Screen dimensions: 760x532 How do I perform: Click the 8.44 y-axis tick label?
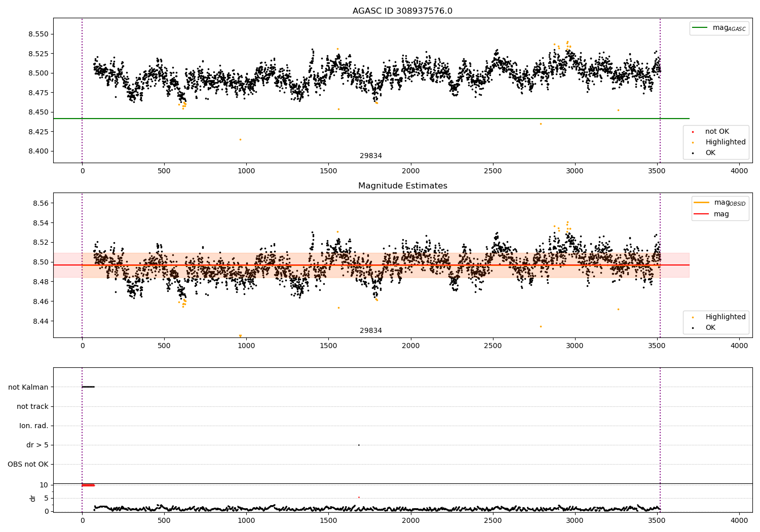(x=41, y=321)
